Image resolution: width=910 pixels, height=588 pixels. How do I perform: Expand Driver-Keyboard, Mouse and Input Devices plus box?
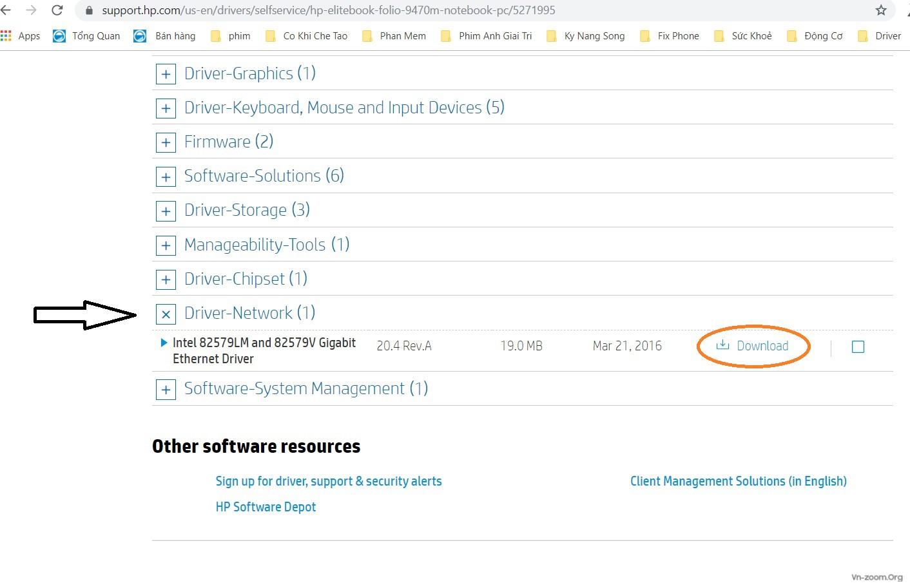(x=166, y=108)
